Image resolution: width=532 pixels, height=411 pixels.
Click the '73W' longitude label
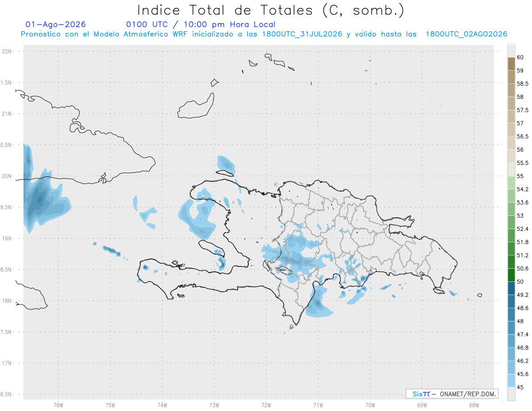(x=214, y=405)
